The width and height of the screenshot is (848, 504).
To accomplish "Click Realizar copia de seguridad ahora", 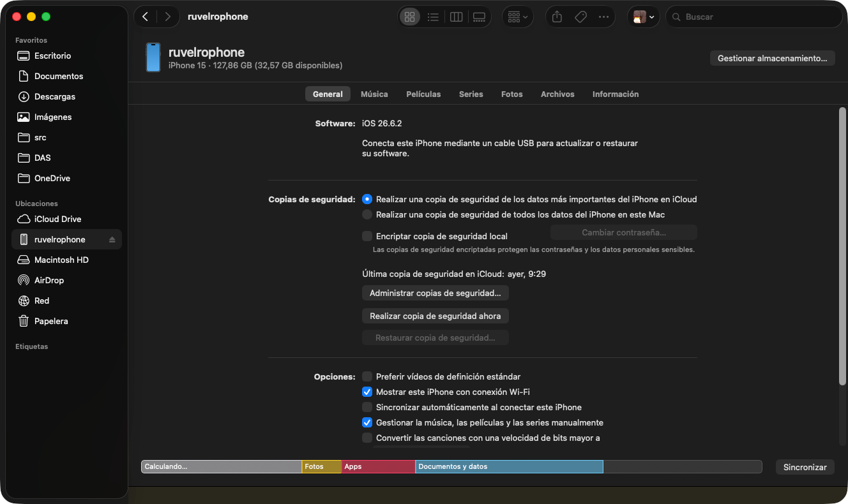I will coord(435,316).
